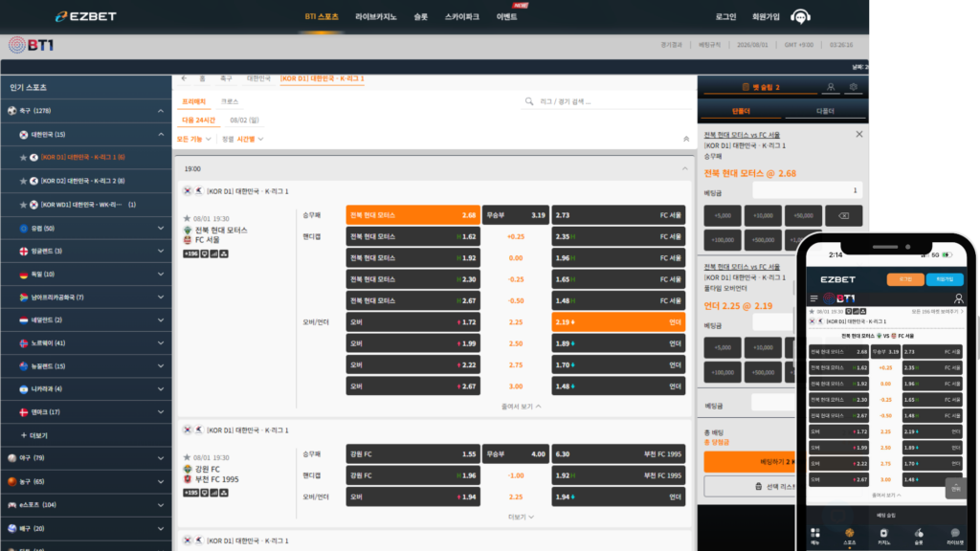This screenshot has height=551, width=980.
Task: Open the 이벤트 top menu
Action: point(507,17)
